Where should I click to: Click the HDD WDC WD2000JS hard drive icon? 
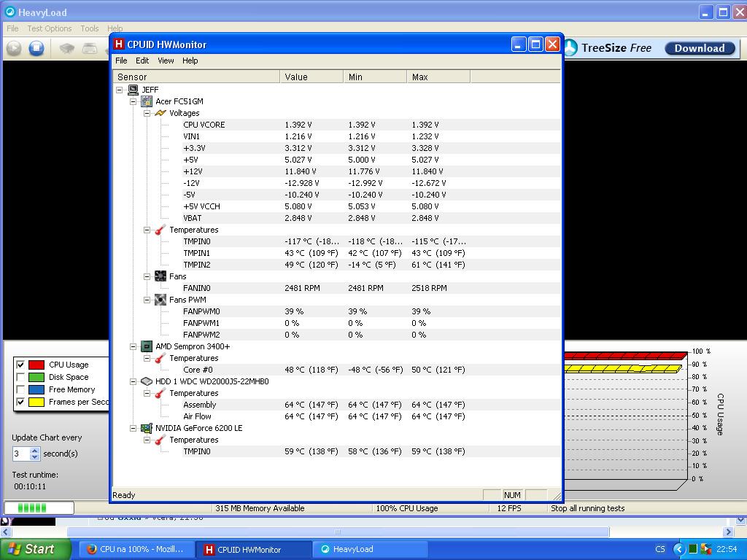[x=147, y=381]
